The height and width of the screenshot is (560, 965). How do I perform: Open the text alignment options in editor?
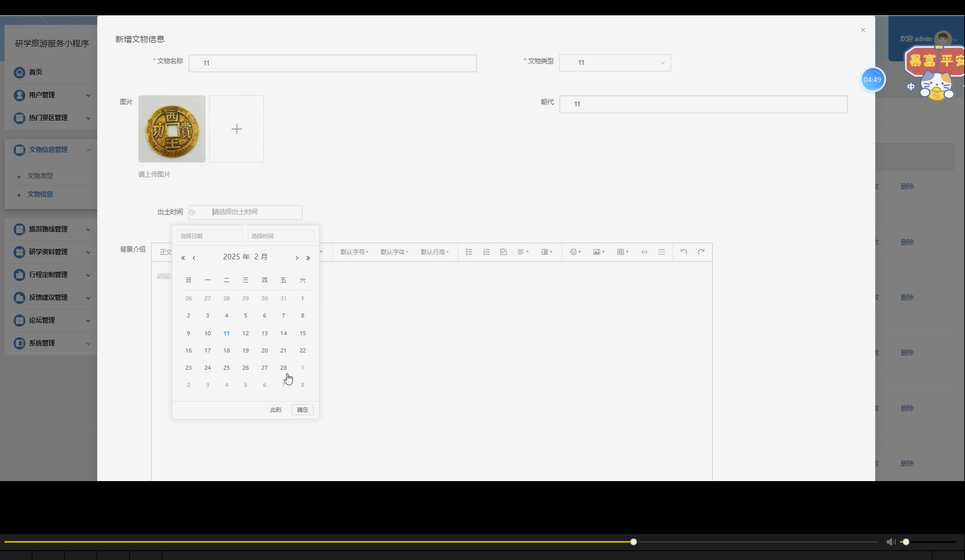(x=523, y=252)
